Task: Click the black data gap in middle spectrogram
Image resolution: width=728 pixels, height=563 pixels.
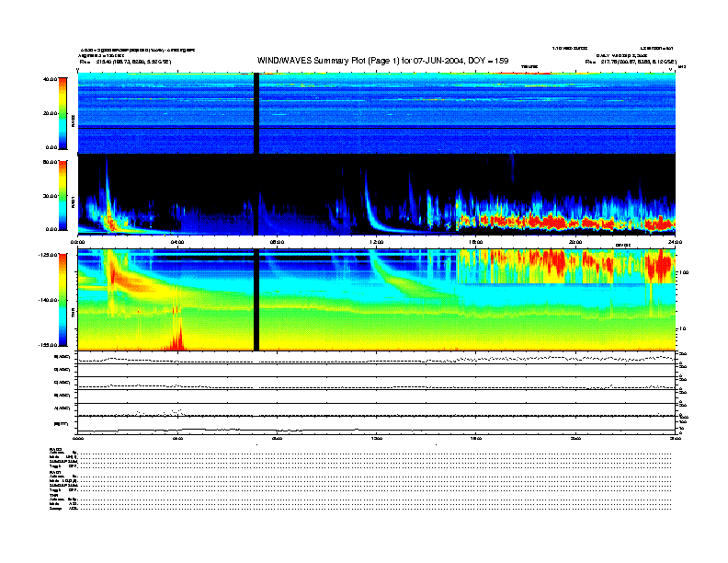Action: 256,193
